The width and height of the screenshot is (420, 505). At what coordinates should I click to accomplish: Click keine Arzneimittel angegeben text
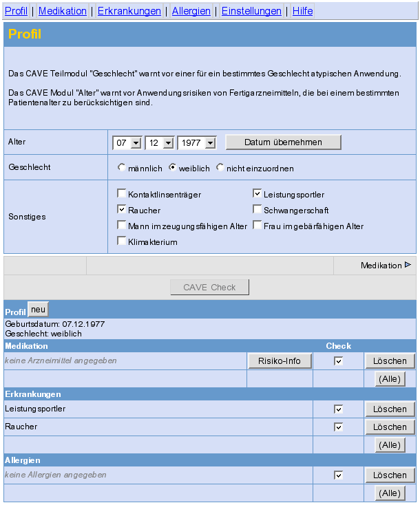(x=61, y=361)
